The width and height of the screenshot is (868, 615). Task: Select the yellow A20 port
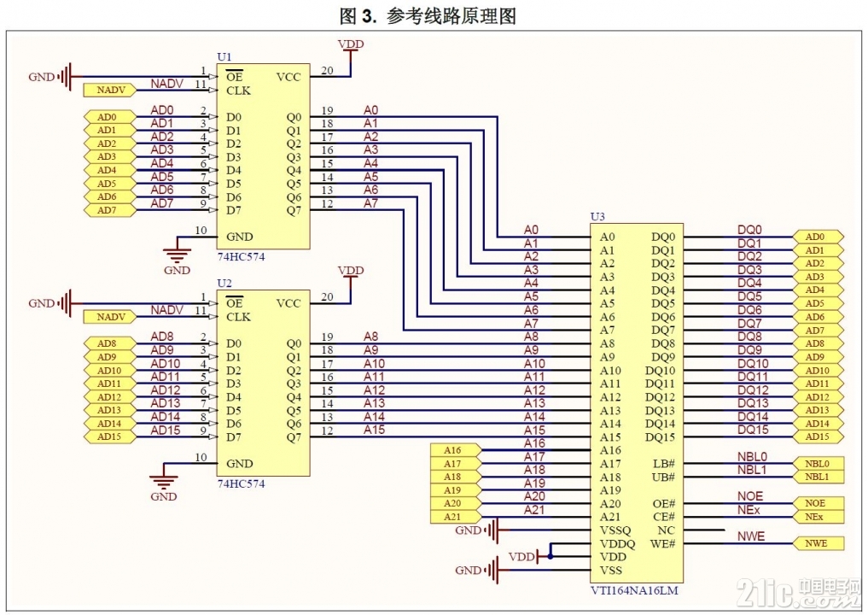click(x=456, y=504)
